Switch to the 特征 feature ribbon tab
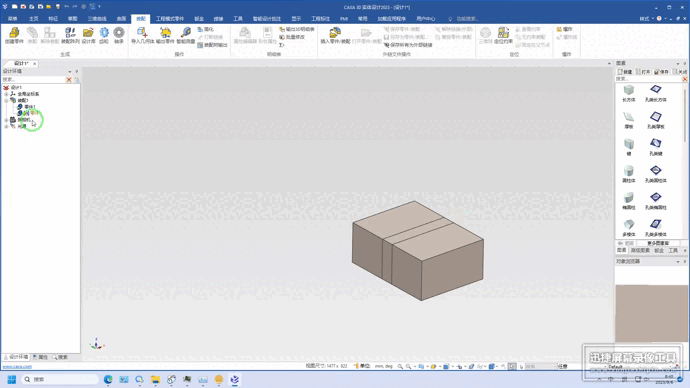 tap(53, 18)
